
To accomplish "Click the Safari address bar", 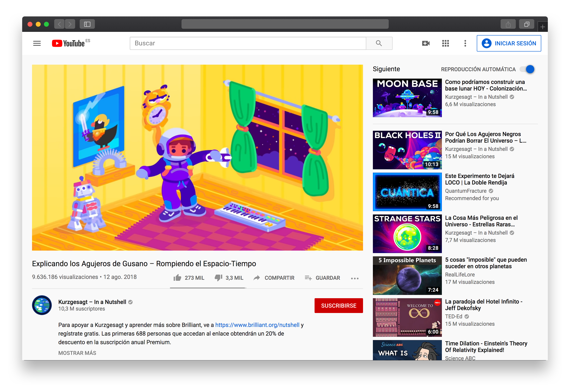I will pos(285,24).
